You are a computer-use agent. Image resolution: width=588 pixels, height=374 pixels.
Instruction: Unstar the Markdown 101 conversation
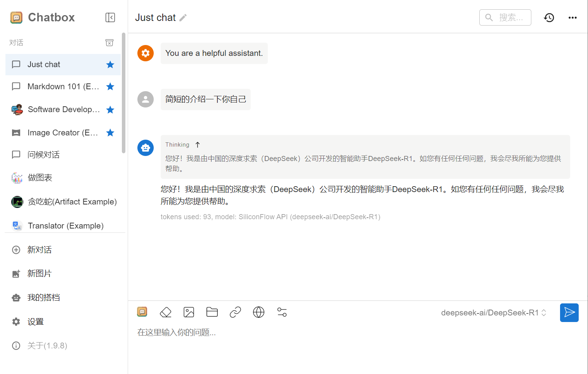click(x=110, y=87)
